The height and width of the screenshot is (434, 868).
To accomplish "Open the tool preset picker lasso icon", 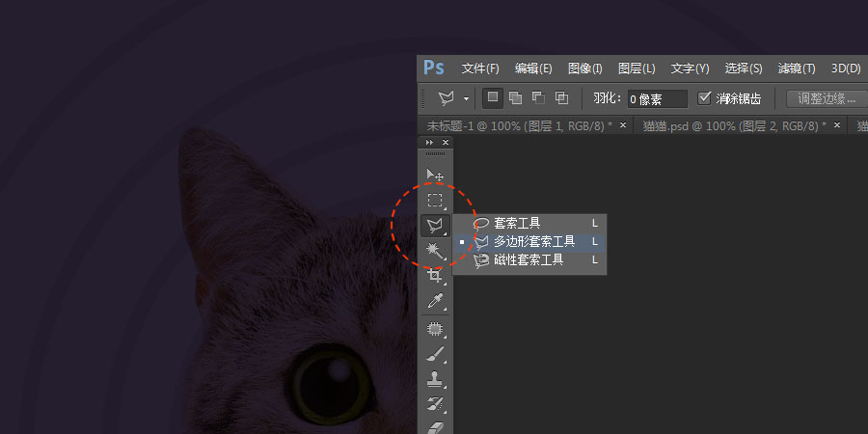I will point(447,98).
